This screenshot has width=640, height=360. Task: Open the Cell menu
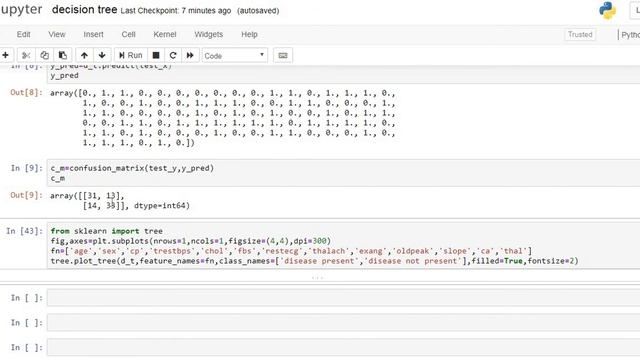[129, 34]
